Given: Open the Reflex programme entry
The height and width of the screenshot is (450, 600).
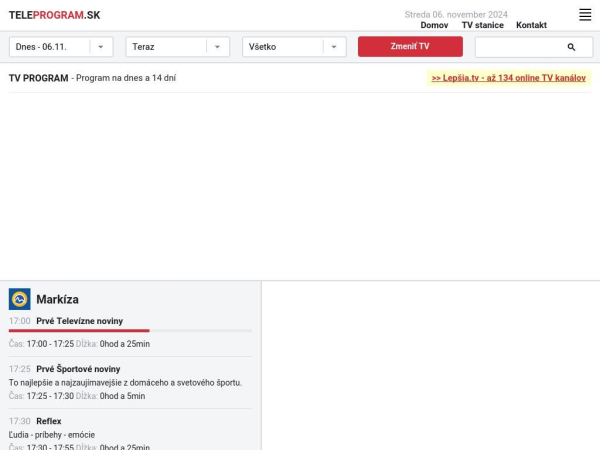Looking at the screenshot, I should pyautogui.click(x=48, y=421).
